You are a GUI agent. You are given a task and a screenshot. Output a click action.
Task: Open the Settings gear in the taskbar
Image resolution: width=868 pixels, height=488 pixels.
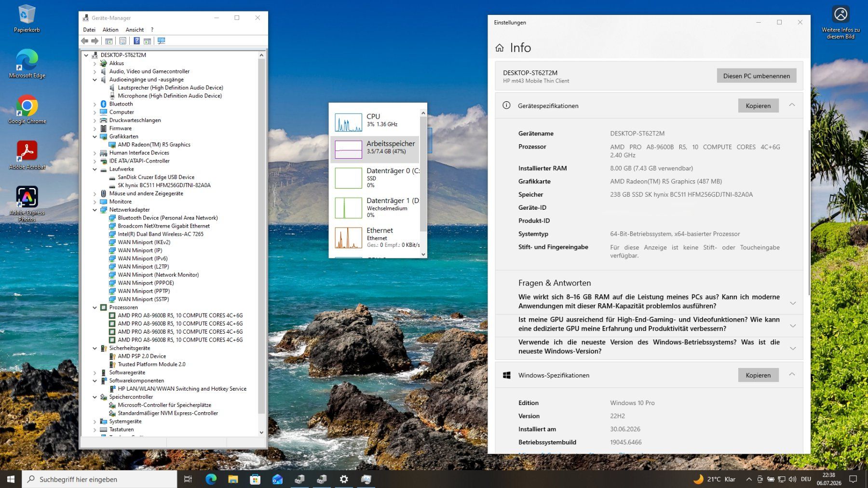pyautogui.click(x=344, y=479)
